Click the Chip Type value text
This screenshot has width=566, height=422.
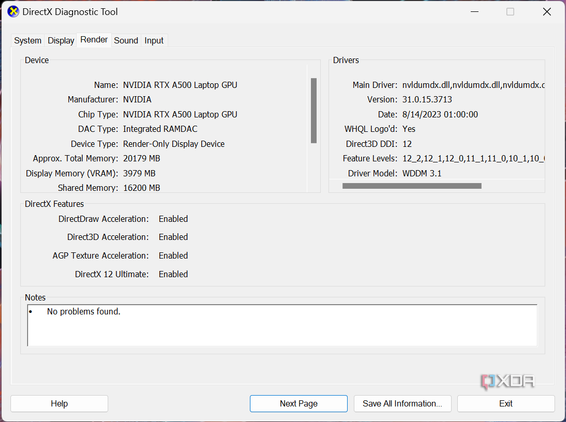(x=180, y=114)
